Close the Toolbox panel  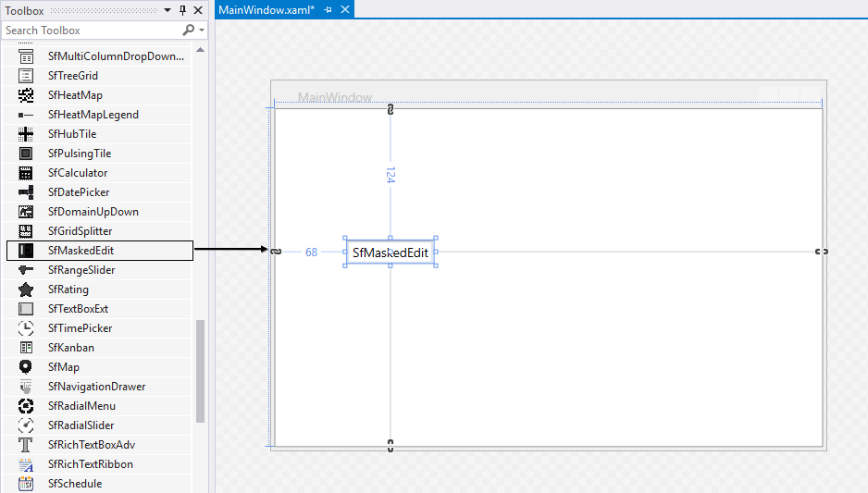(x=198, y=10)
